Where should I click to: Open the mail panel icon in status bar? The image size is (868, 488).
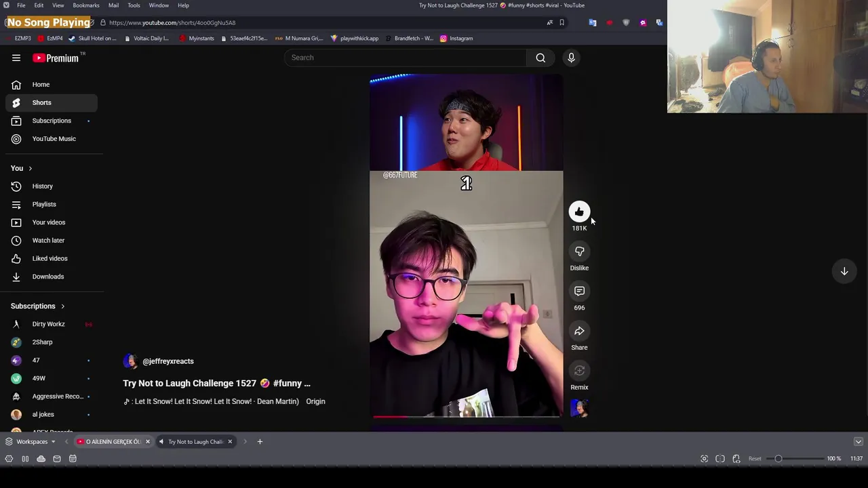click(x=57, y=459)
